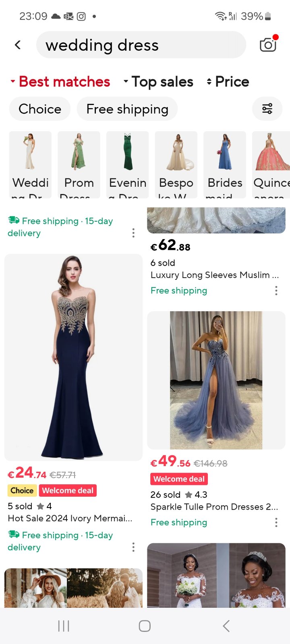Tap the wedding dress search field
The image size is (290, 644).
pyautogui.click(x=141, y=45)
